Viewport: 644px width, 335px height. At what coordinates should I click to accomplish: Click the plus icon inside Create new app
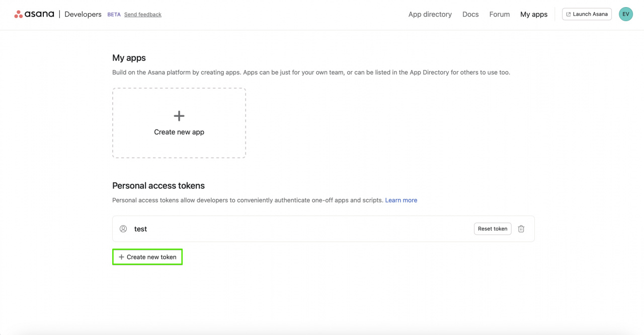179,115
